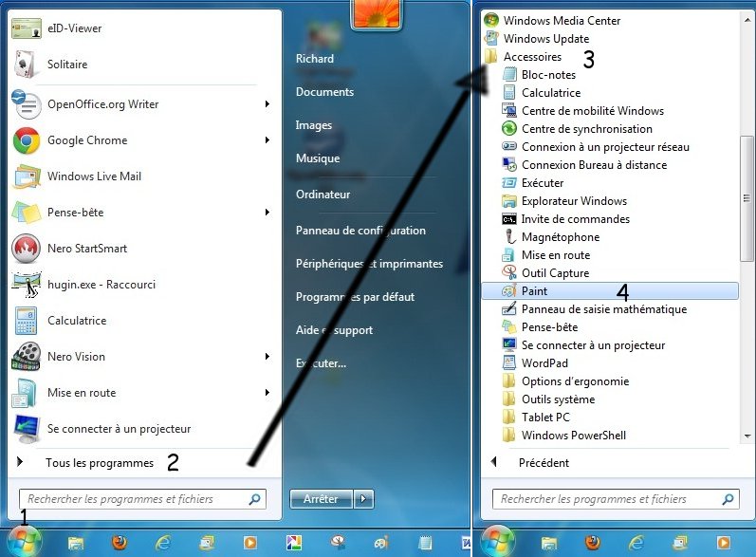The width and height of the screenshot is (756, 557).
Task: Click the Arrêter shutdown button
Action: click(322, 499)
